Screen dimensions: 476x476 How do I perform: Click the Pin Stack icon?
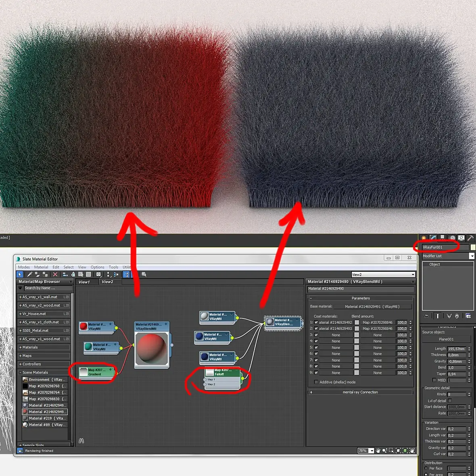426,316
